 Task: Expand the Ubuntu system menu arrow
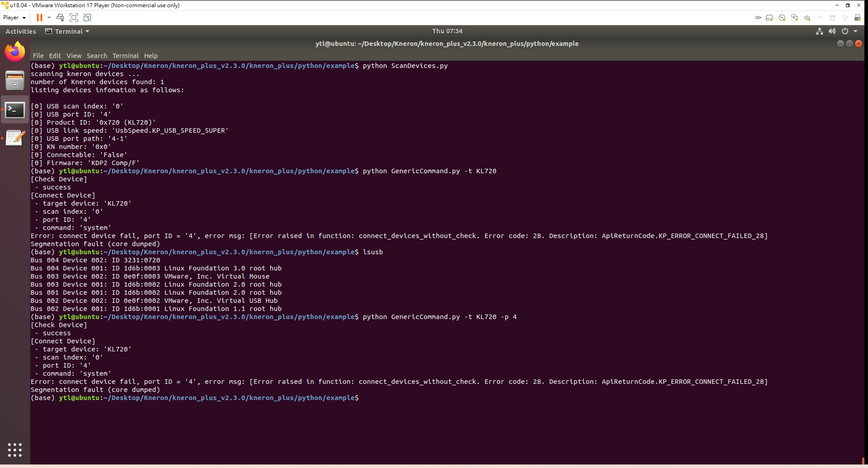point(855,31)
